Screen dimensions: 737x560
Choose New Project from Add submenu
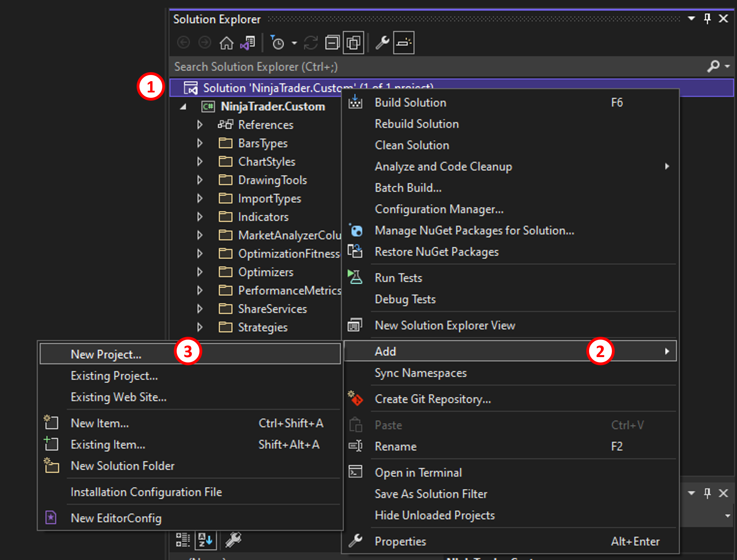(x=190, y=354)
